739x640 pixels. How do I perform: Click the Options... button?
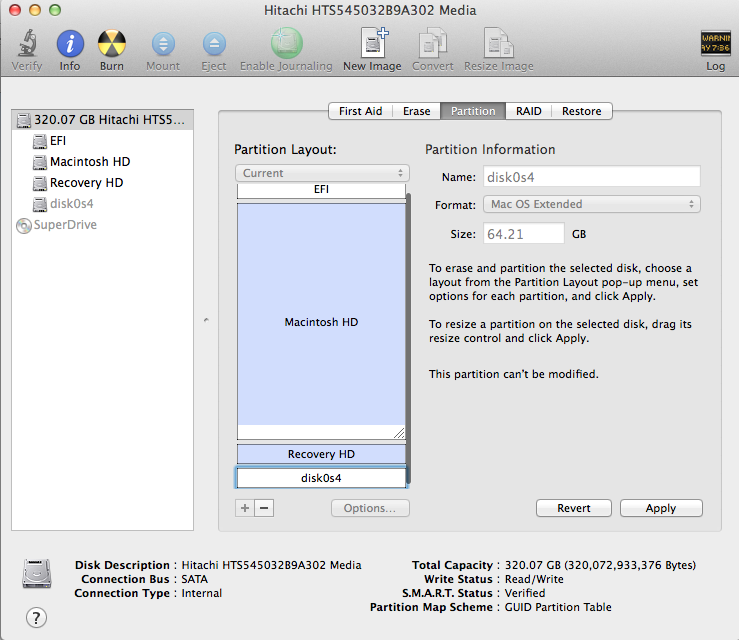click(370, 508)
